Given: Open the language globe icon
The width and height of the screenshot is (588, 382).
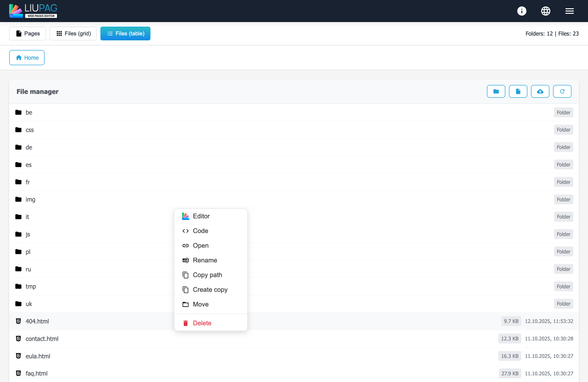Looking at the screenshot, I should 546,11.
